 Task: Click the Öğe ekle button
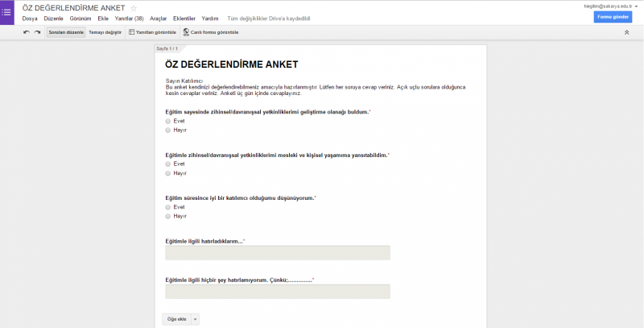175,319
